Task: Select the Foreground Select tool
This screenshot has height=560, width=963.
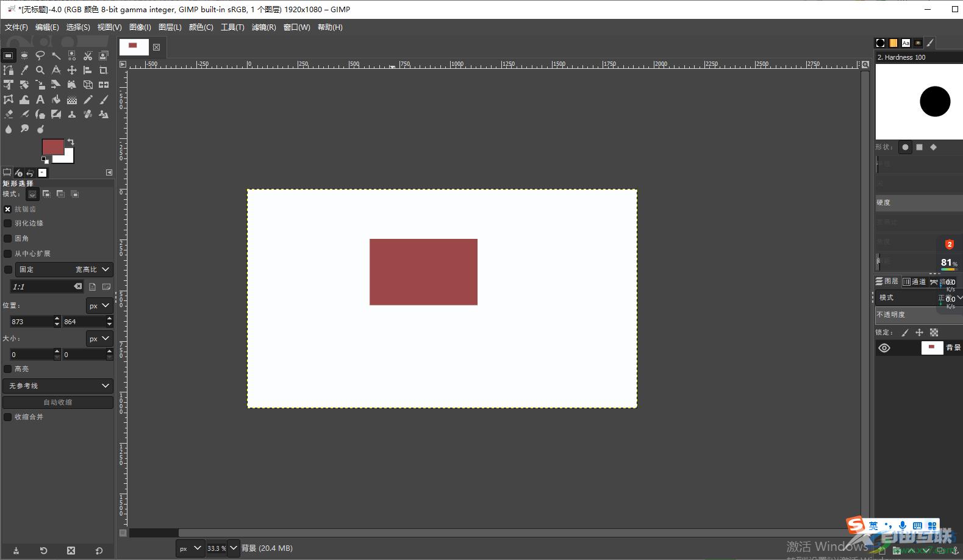Action: coord(104,55)
